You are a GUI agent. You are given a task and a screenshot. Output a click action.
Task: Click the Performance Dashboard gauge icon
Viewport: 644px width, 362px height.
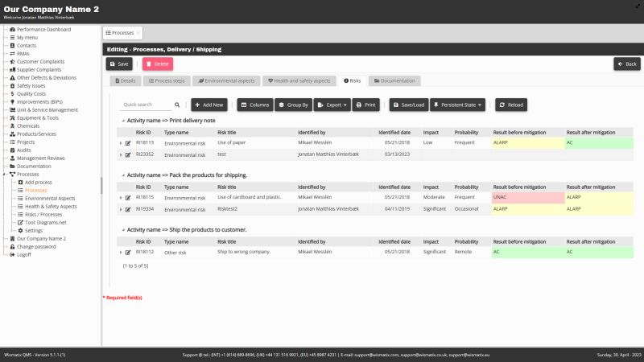coord(12,30)
